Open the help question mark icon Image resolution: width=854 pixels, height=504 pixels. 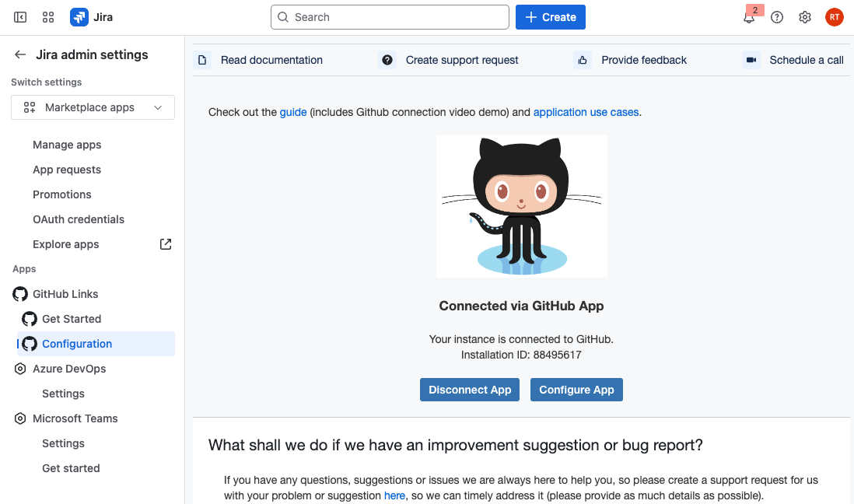point(777,17)
